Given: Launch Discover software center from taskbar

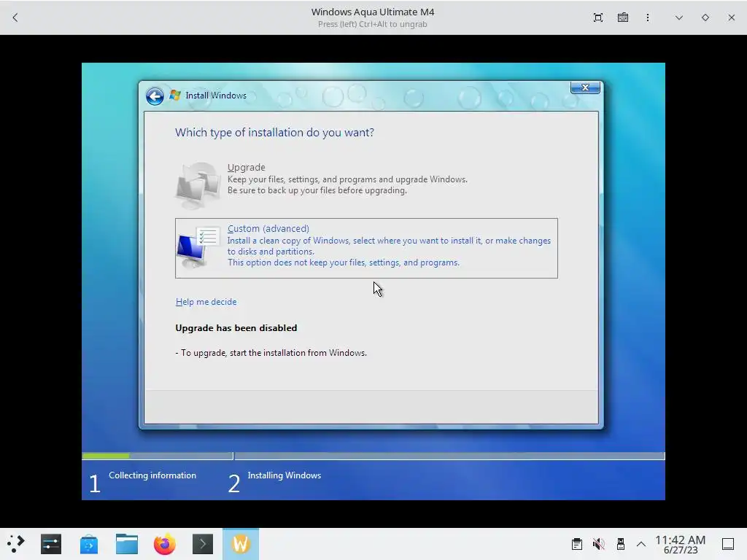Looking at the screenshot, I should click(88, 544).
